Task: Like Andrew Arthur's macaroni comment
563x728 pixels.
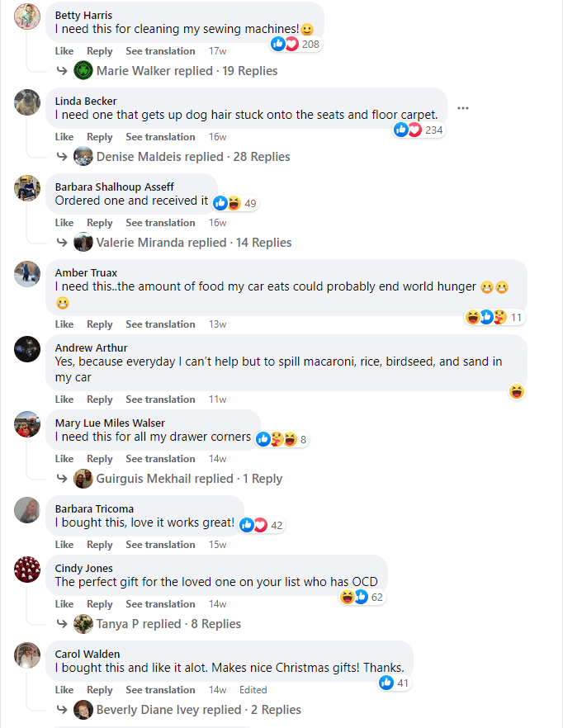Action: pyautogui.click(x=64, y=399)
